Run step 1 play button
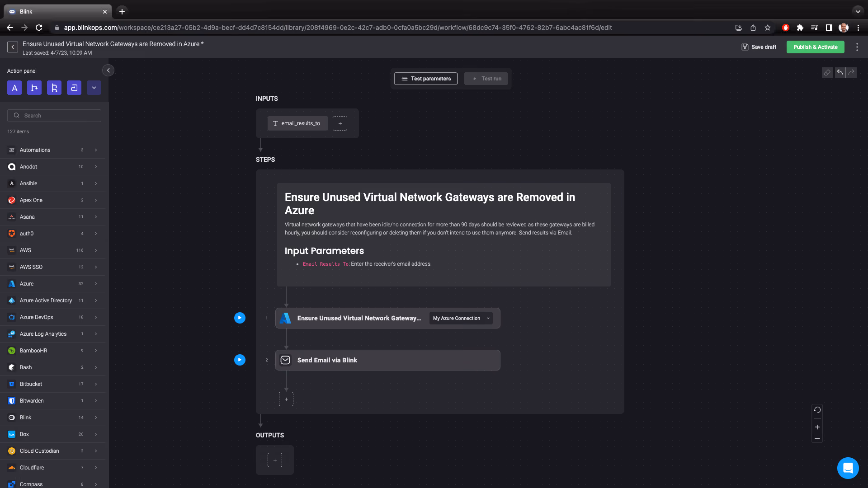This screenshot has width=868, height=488. [240, 318]
